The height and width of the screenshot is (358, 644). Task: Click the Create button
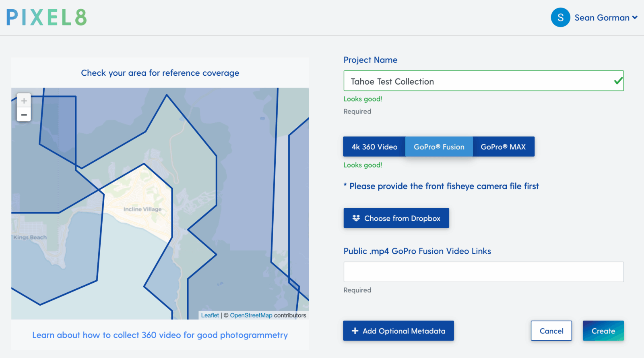click(603, 331)
